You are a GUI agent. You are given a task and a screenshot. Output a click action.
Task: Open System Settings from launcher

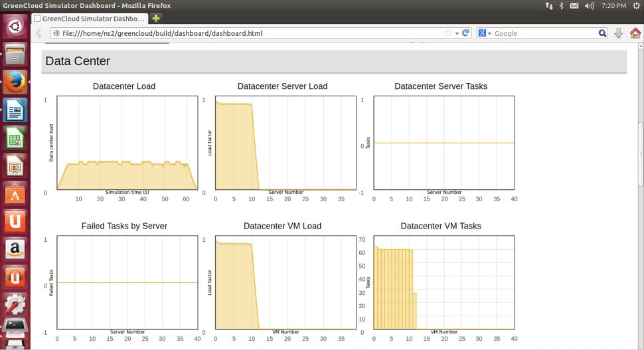point(15,304)
